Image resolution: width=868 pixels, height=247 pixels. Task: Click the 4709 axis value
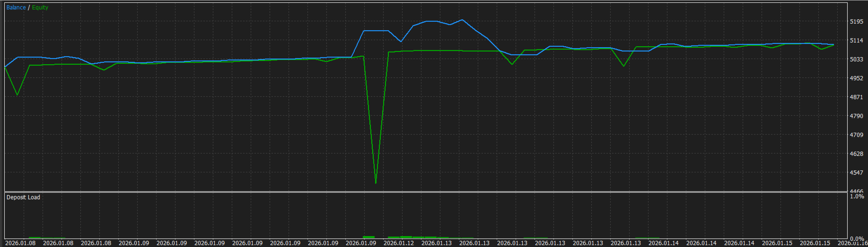[x=857, y=135]
